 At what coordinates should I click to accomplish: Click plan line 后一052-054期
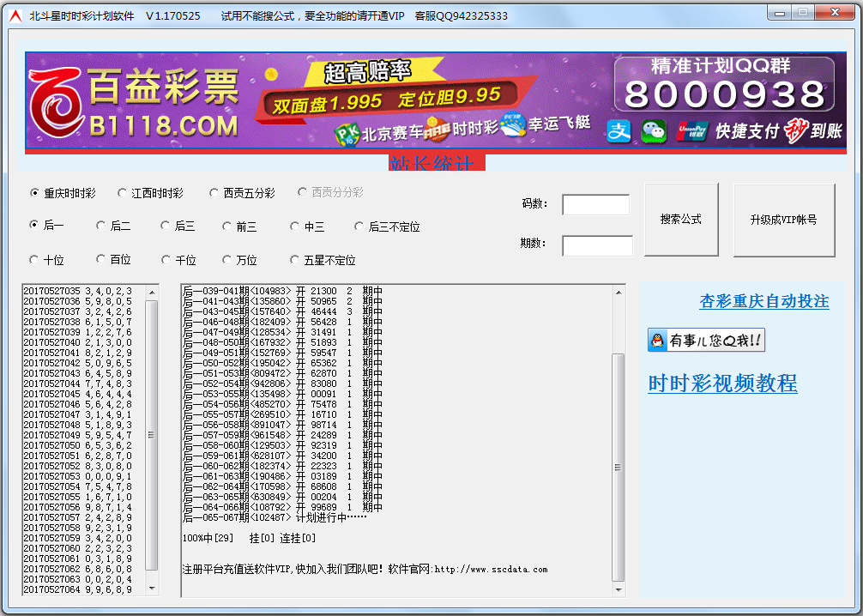282,383
